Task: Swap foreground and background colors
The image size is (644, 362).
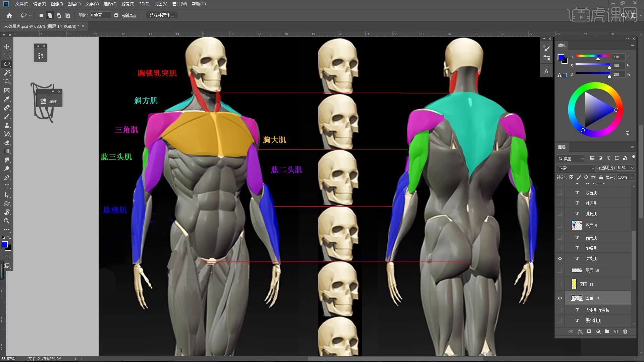Action: 9,238
